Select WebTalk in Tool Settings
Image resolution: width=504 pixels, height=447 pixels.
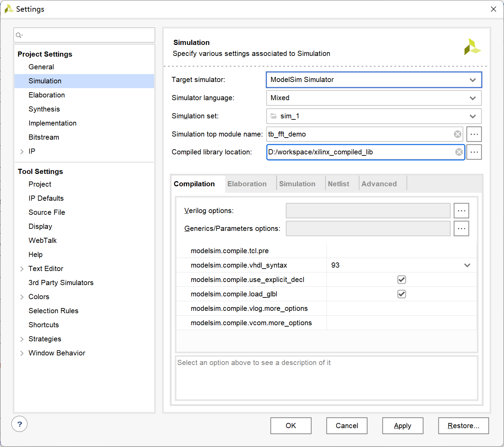coord(43,240)
